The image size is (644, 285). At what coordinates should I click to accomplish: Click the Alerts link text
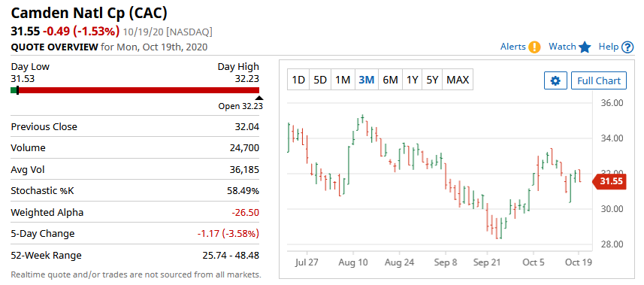513,47
